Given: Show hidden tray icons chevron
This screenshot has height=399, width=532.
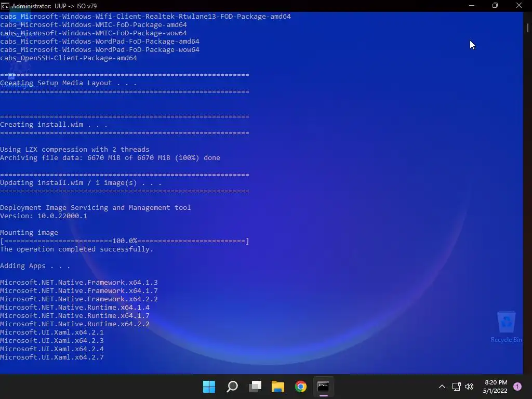Looking at the screenshot, I should pyautogui.click(x=442, y=387).
